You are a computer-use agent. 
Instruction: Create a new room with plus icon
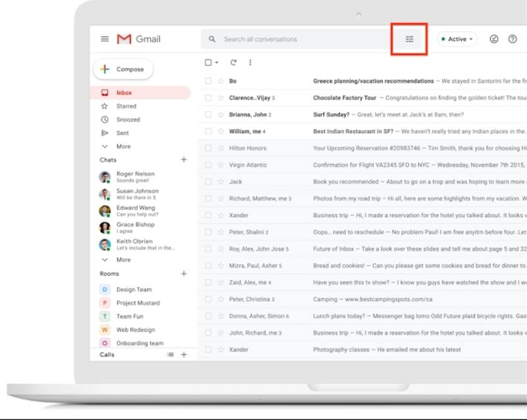pyautogui.click(x=184, y=274)
